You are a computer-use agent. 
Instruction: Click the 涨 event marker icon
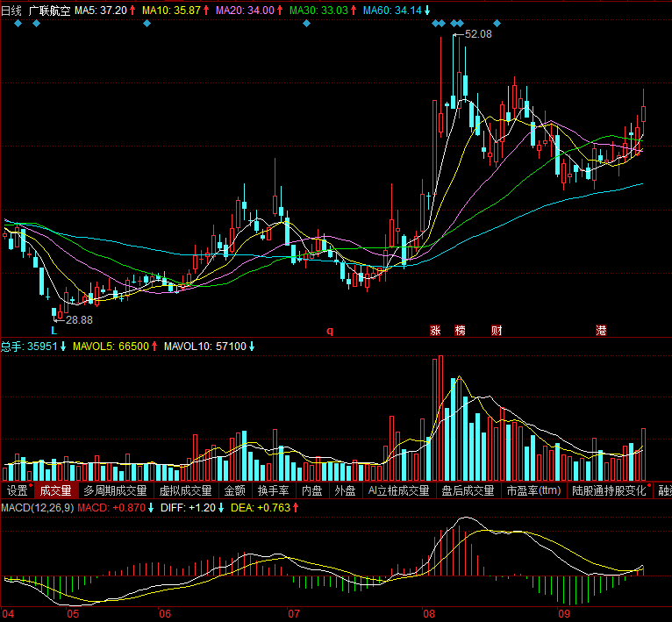click(x=435, y=331)
